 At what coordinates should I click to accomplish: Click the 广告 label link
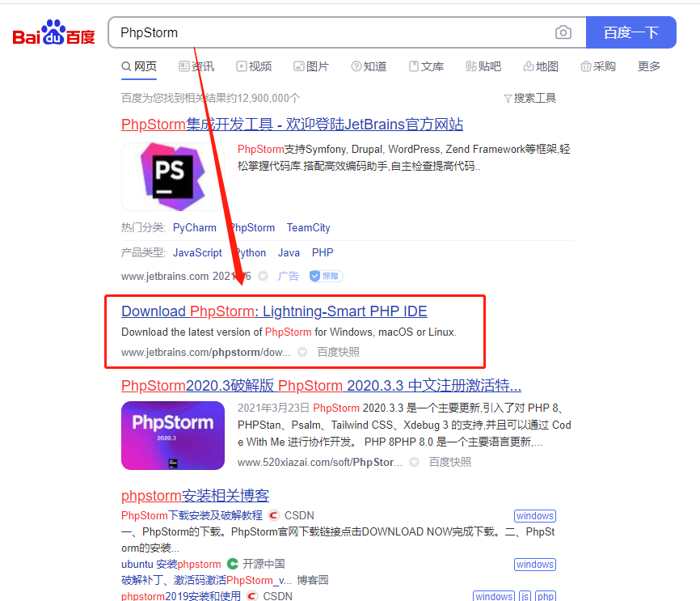(x=288, y=276)
